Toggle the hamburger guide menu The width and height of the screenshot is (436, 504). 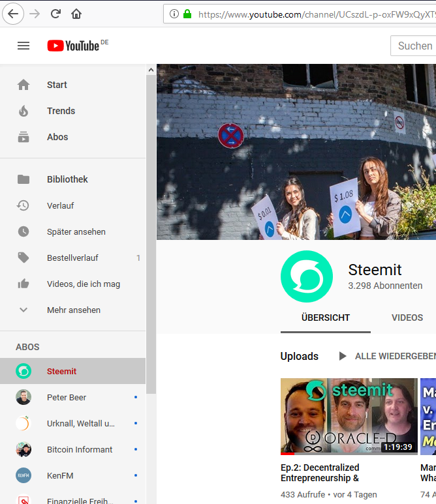pyautogui.click(x=23, y=46)
